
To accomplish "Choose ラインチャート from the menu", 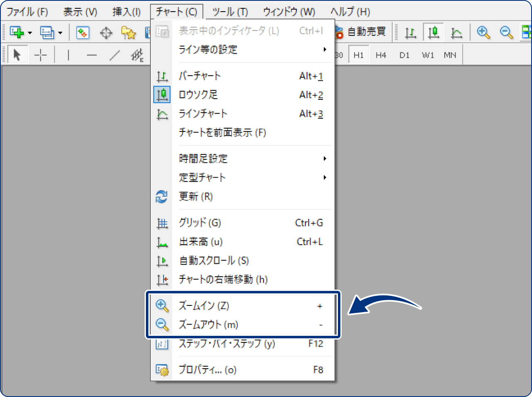I will [243, 114].
